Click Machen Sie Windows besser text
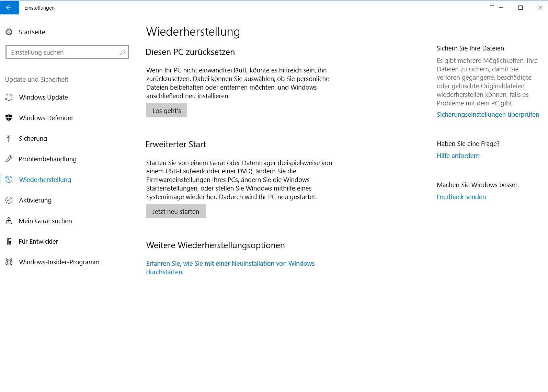The height and width of the screenshot is (392, 548). pyautogui.click(x=478, y=185)
